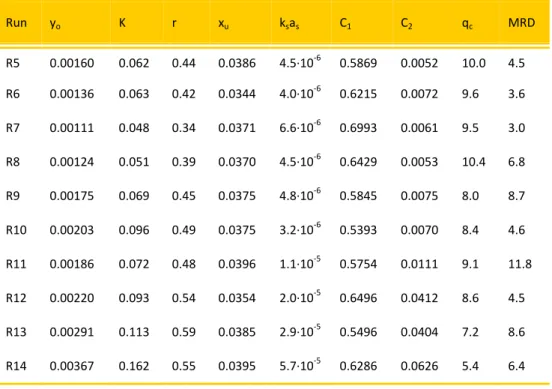Click the C2 value 0.0111

click(x=419, y=264)
